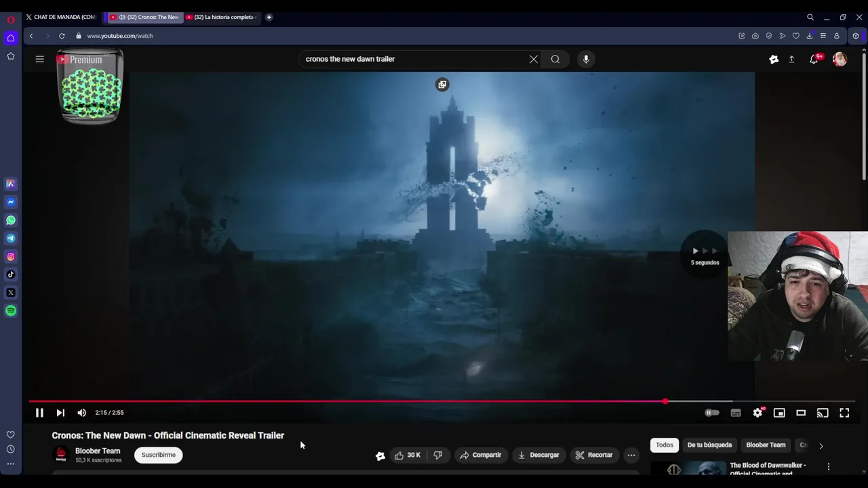Enable miniplayer mode
868x488 pixels.
[779, 413]
